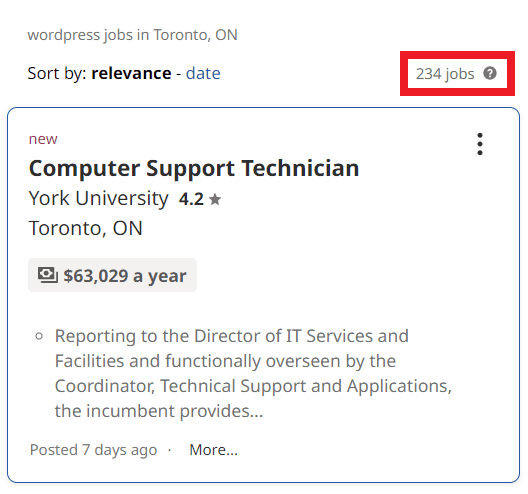Open the three-dot options menu on the job card
Viewport: 528px width, 494px height.
pos(480,144)
